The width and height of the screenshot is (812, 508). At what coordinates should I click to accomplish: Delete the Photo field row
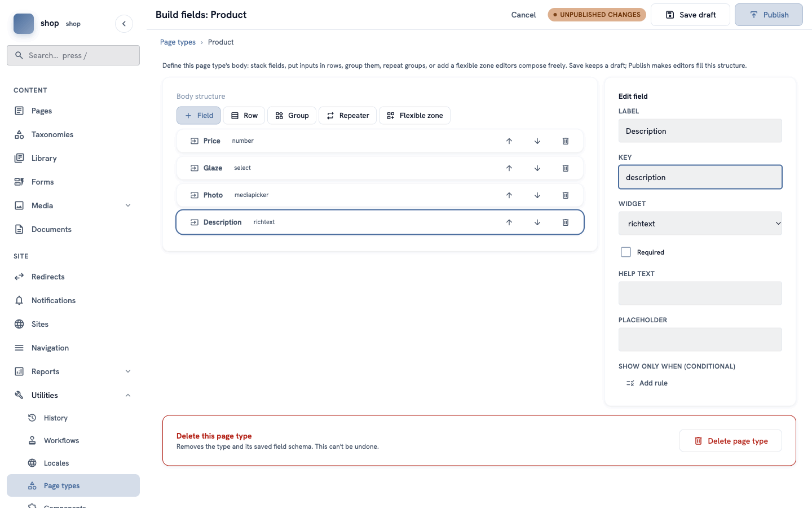(566, 195)
